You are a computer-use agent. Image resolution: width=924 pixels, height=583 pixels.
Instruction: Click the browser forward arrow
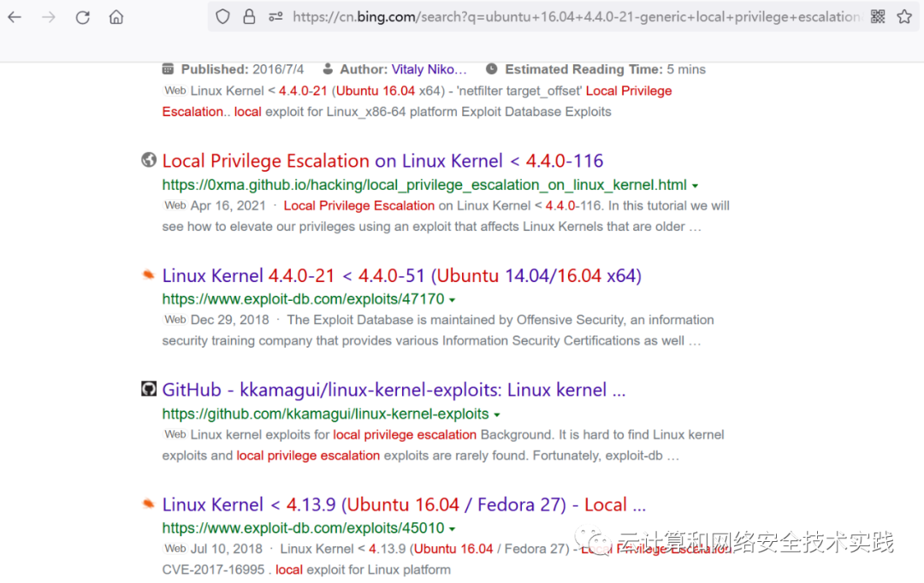click(48, 17)
